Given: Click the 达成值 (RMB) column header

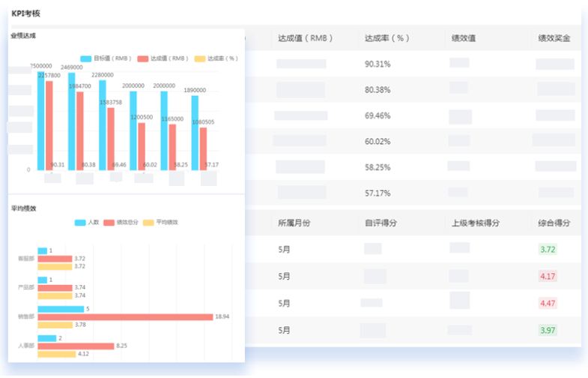Looking at the screenshot, I should coord(306,38).
